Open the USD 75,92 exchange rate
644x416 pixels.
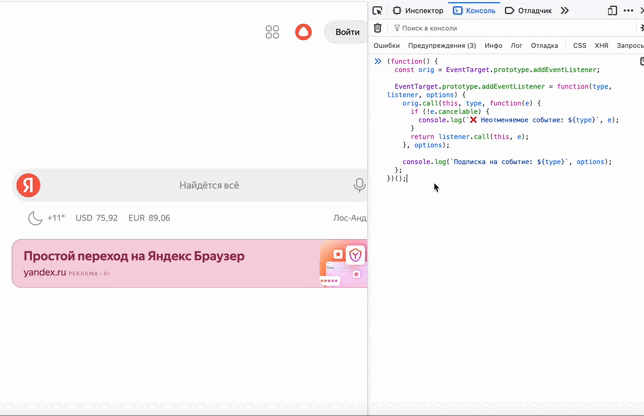[x=97, y=218]
